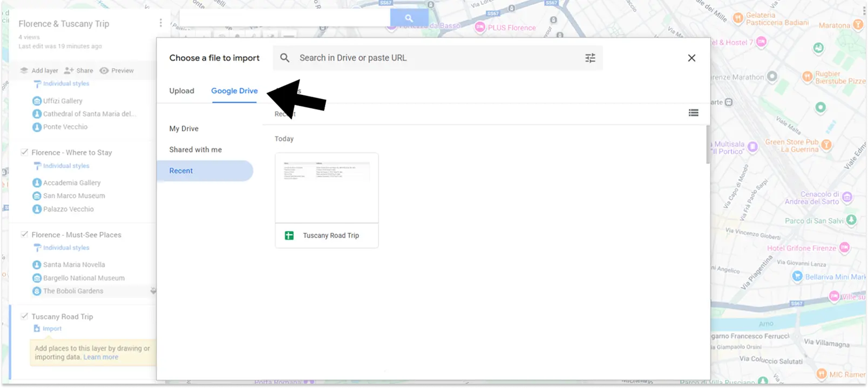Viewport: 868px width, 388px height.
Task: Open the Learn more link
Action: click(x=100, y=357)
